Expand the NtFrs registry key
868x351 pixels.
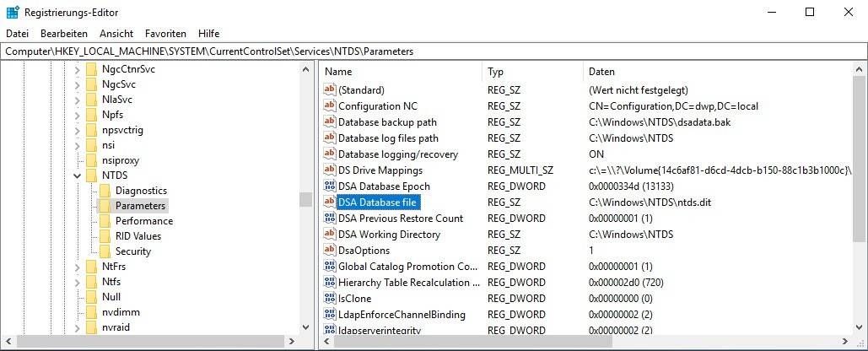click(78, 267)
